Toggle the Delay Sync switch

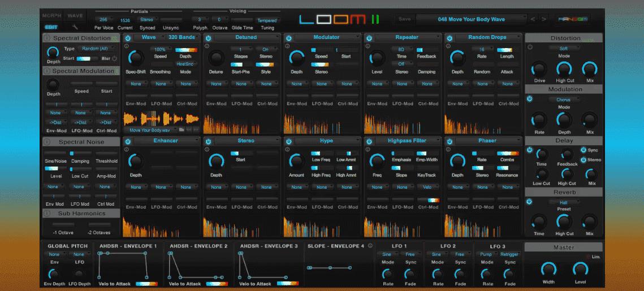tap(584, 150)
